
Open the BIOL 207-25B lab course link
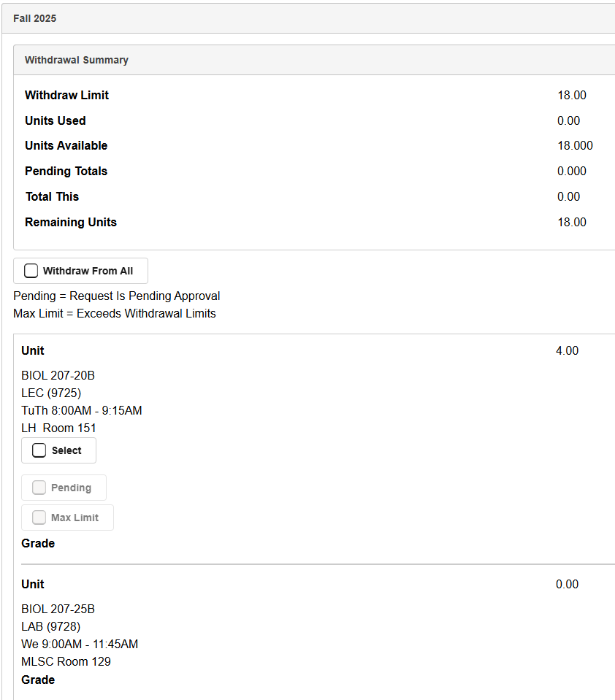(x=58, y=609)
